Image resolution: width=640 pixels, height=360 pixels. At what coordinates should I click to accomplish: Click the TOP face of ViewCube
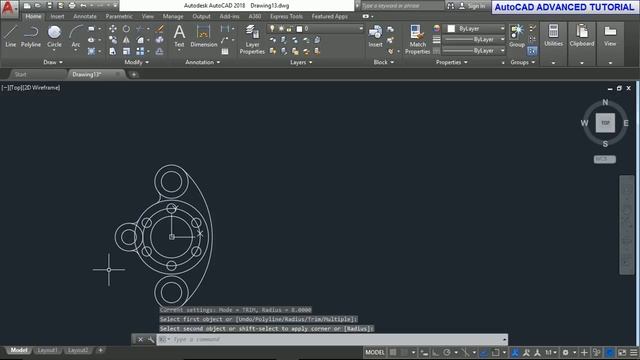[605, 123]
